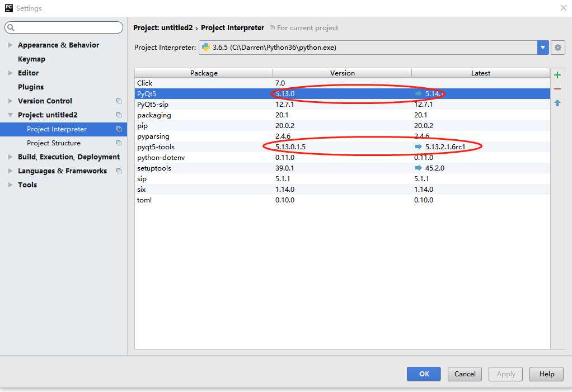Sort by the Package column header
This screenshot has height=392, width=572.
coord(204,73)
